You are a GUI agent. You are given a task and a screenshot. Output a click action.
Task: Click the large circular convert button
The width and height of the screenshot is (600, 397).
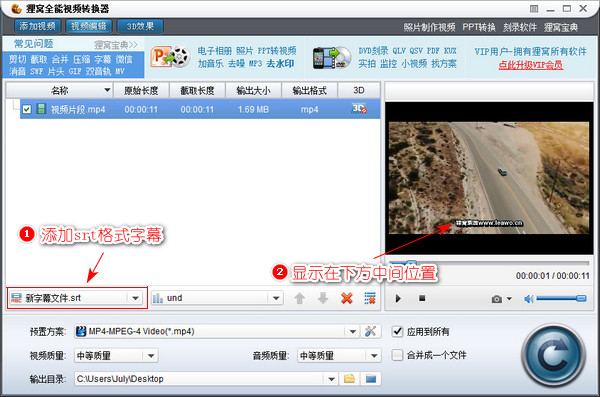pos(553,356)
